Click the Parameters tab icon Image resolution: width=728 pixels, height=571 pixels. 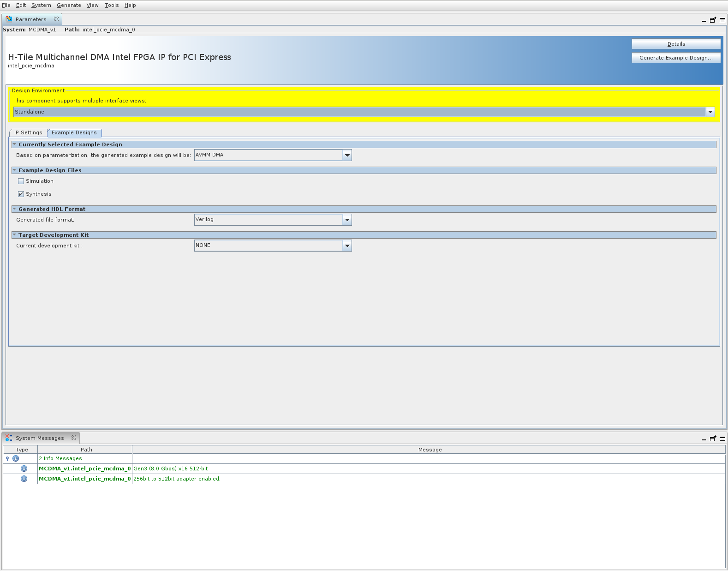(9, 19)
